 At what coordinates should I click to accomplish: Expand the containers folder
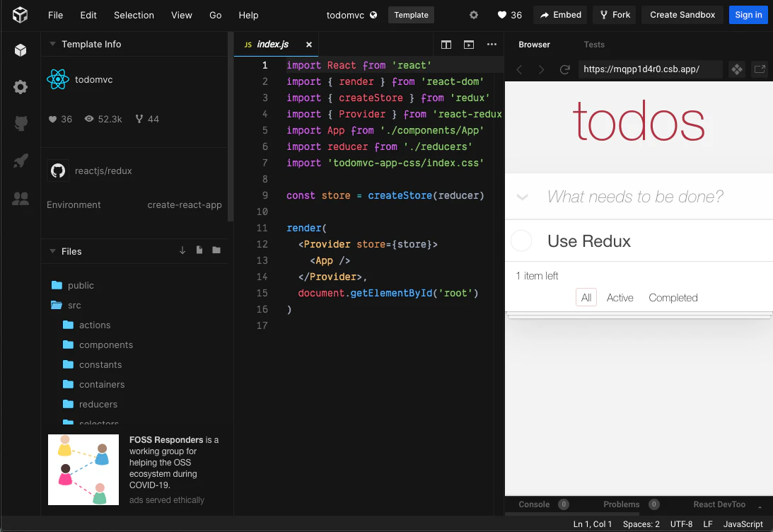pyautogui.click(x=93, y=384)
